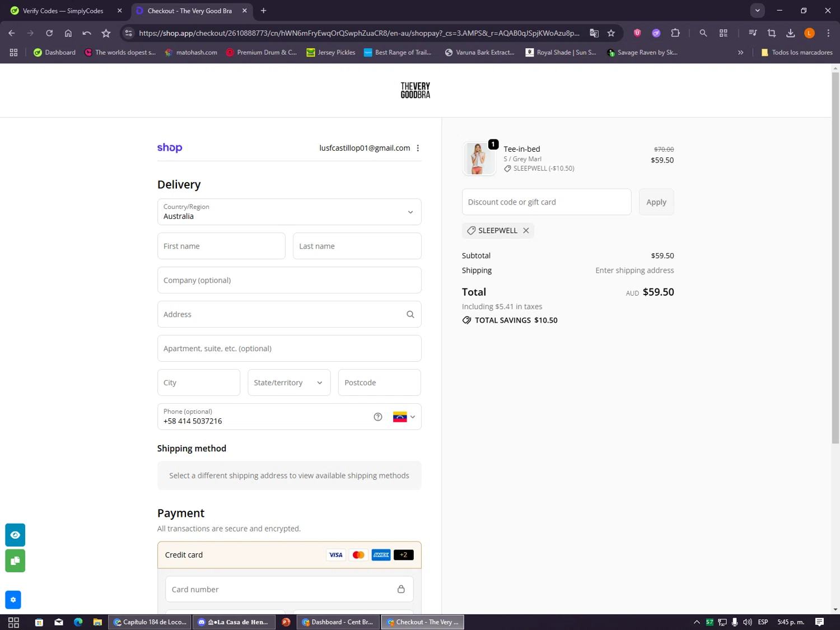Click the crop screenshot icon in toolbar

tap(772, 33)
